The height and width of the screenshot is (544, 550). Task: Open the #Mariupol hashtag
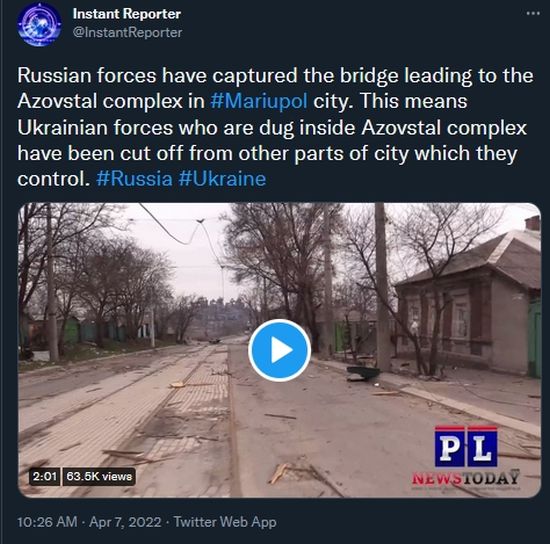259,101
